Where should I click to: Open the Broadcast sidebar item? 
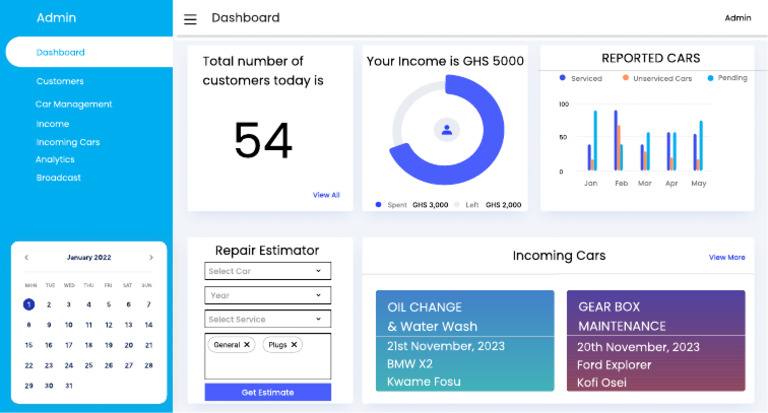[58, 178]
